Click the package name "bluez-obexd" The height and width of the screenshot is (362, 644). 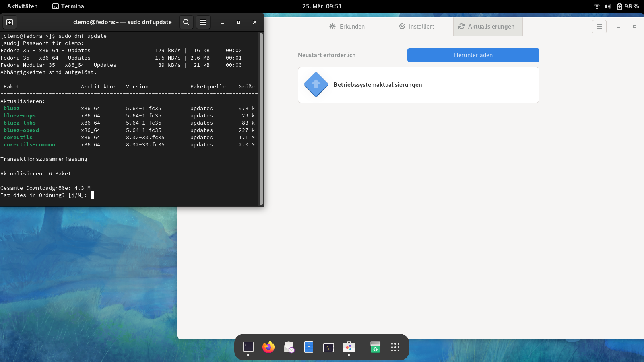pyautogui.click(x=21, y=130)
